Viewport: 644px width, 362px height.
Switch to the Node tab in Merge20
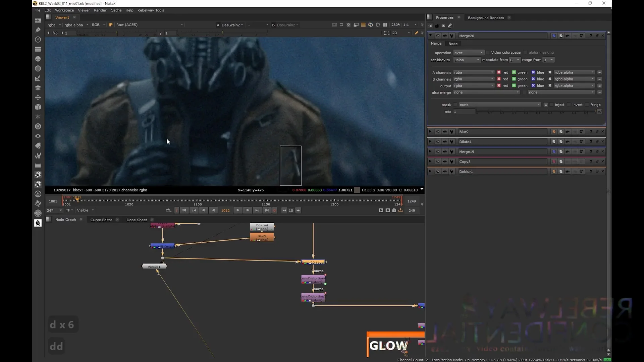453,44
